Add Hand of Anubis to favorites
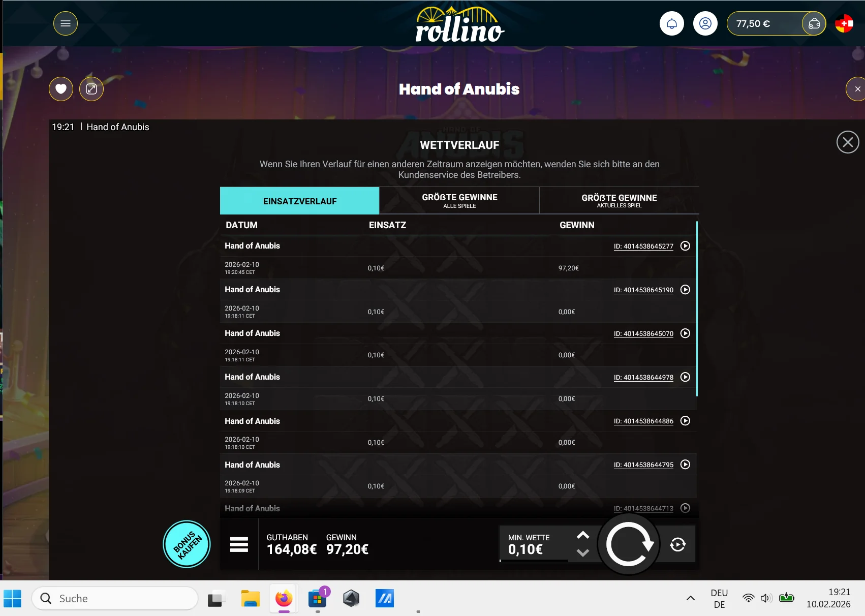The image size is (865, 616). [61, 89]
